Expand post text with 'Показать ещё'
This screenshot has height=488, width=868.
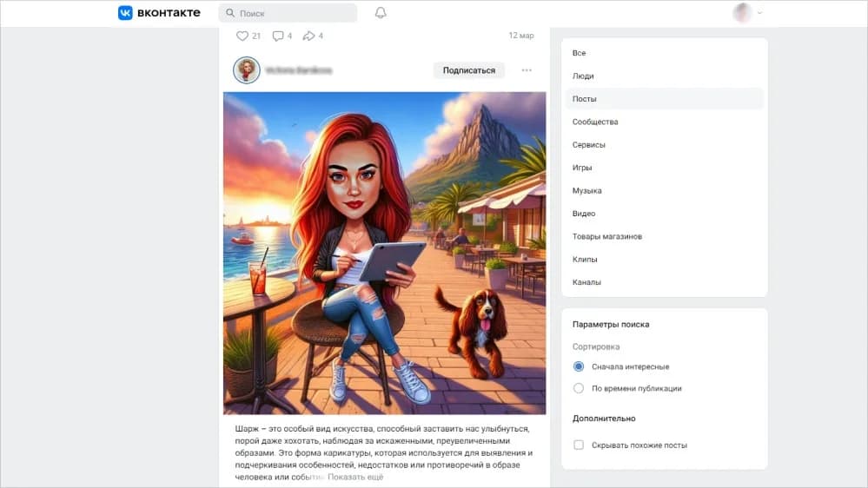point(354,477)
